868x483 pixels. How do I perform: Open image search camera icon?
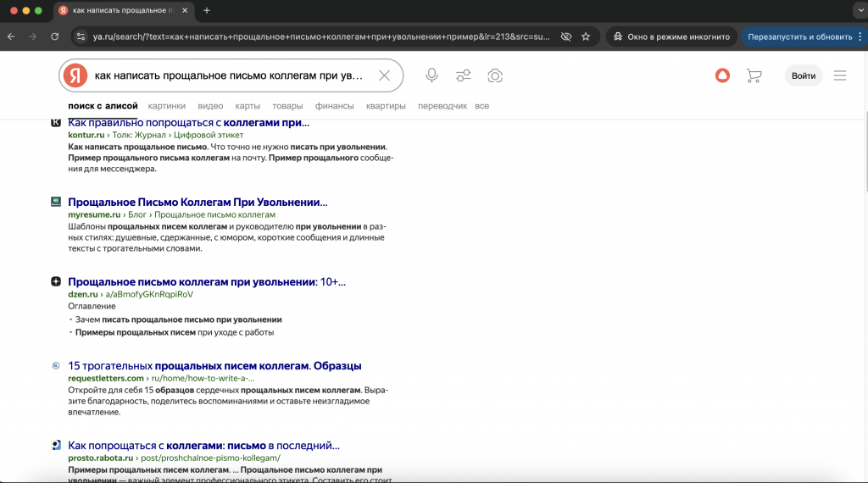pos(495,75)
